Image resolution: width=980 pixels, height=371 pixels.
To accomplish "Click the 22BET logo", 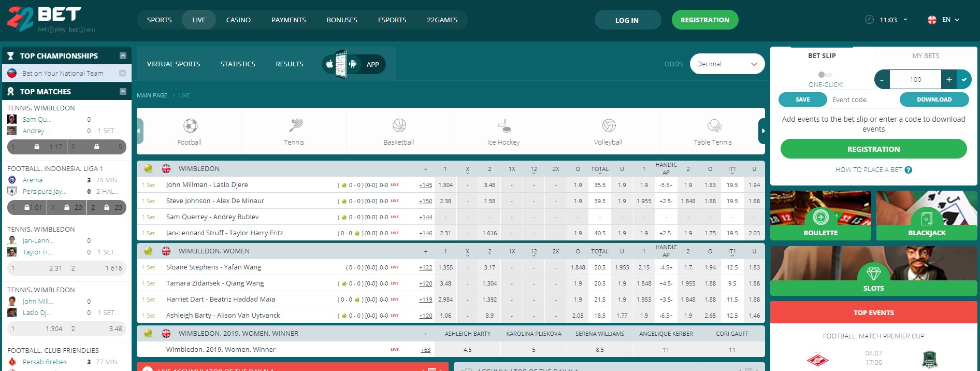I will click(51, 20).
